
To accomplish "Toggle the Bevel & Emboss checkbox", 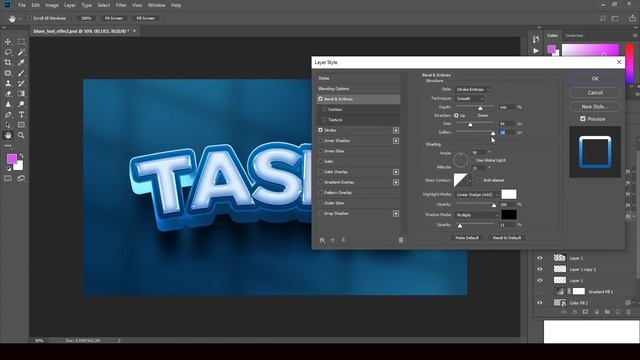I will (320, 99).
